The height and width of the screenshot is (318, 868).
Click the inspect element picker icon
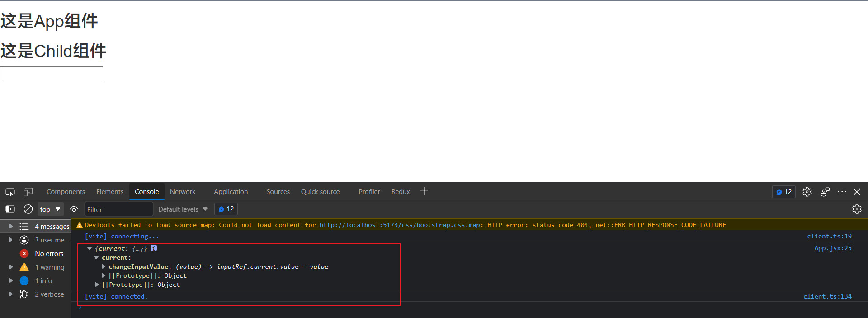pyautogui.click(x=10, y=192)
